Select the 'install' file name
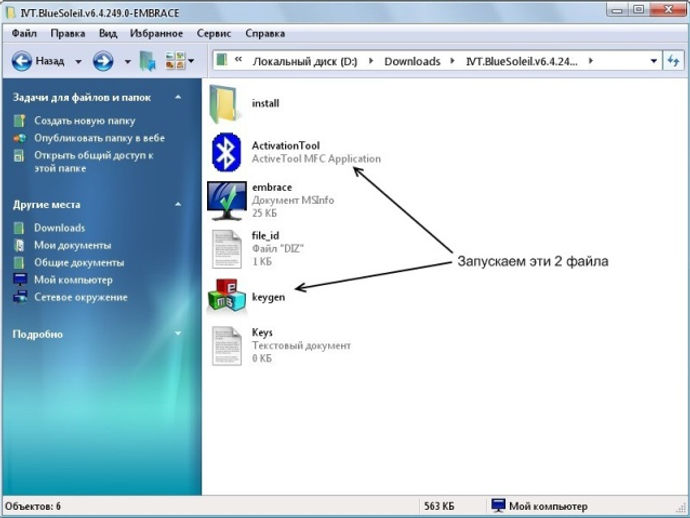690x518 pixels. [x=265, y=103]
